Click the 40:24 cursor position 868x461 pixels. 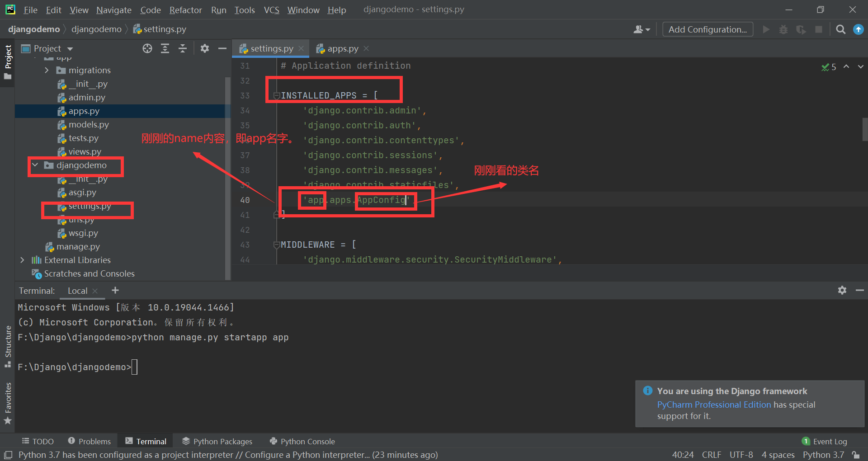click(683, 455)
